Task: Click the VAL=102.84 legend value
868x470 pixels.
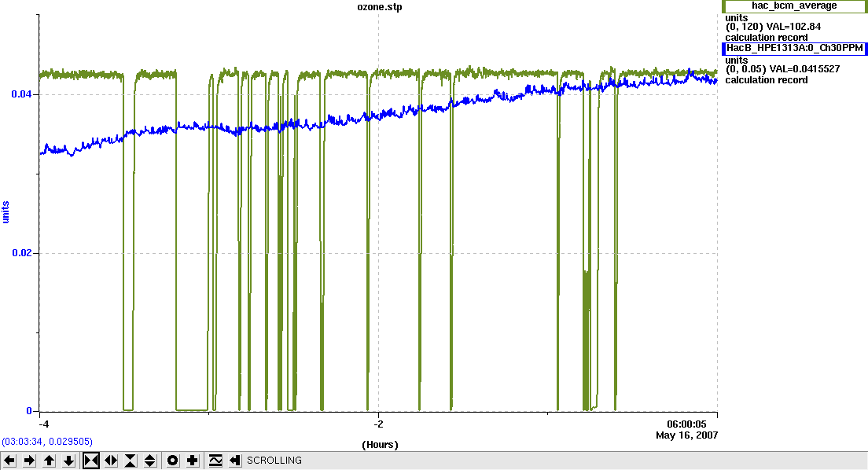Action: (793, 27)
